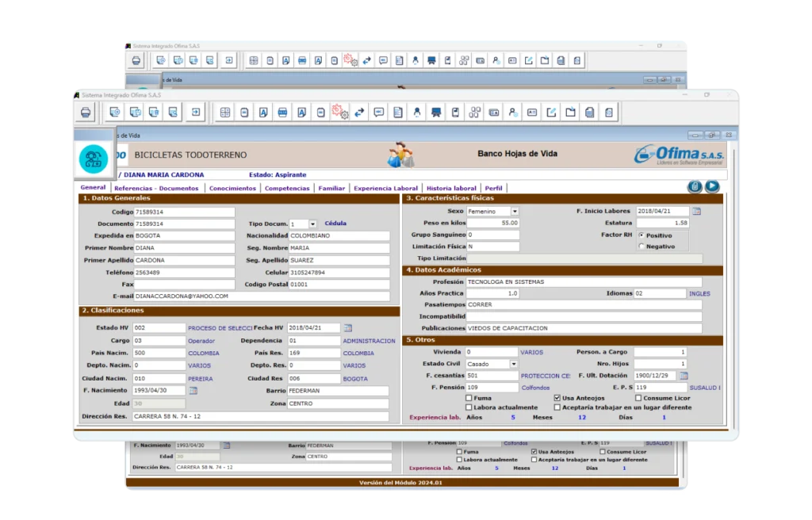Screen dimensions: 812x520
Task: Click the blue swap arrows icon in front toolbar
Action: coord(359,113)
